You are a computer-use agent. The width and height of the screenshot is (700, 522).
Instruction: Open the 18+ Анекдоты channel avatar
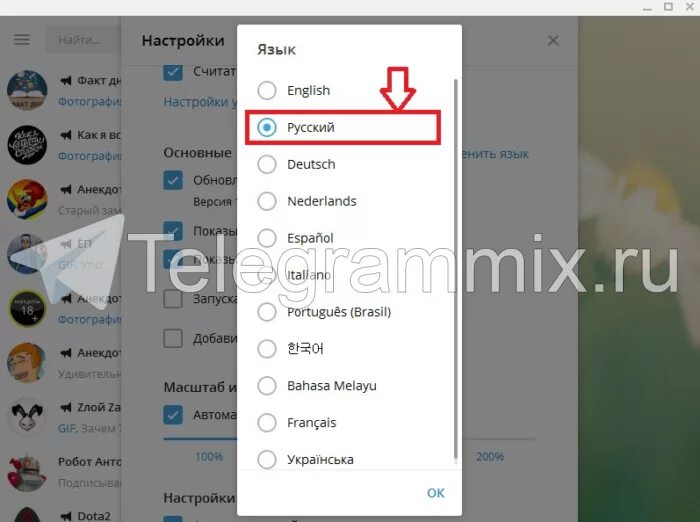(x=27, y=308)
